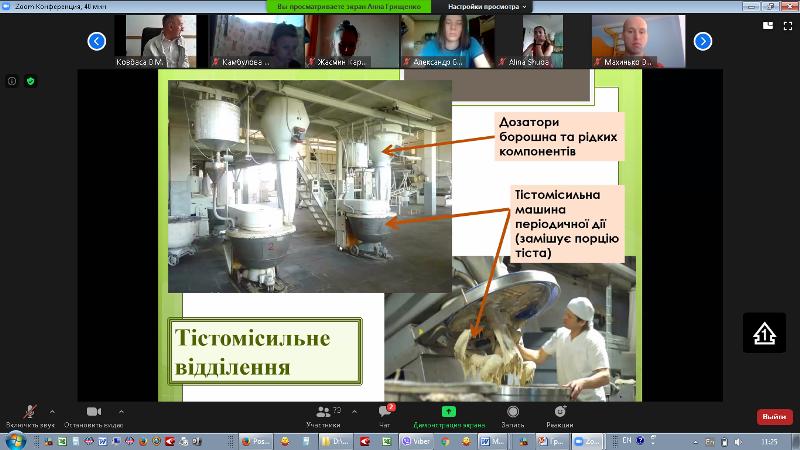This screenshot has height=450, width=800.
Task: Click the "Дозатори борошна" label text
Action: point(559,136)
